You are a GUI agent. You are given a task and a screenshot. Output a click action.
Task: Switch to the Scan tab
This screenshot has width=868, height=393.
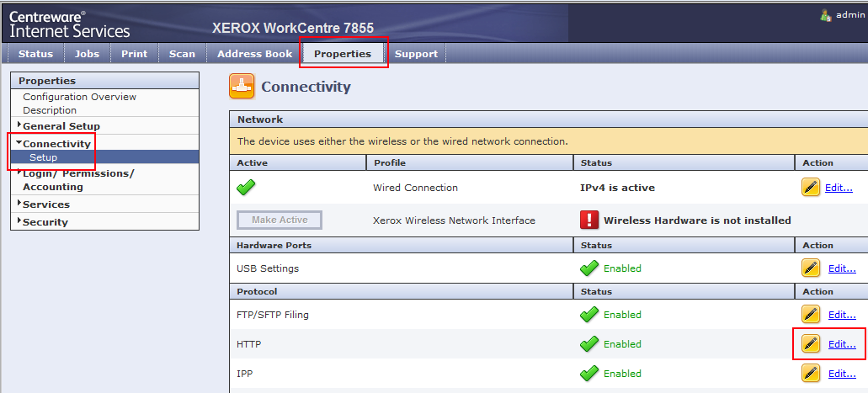(182, 54)
